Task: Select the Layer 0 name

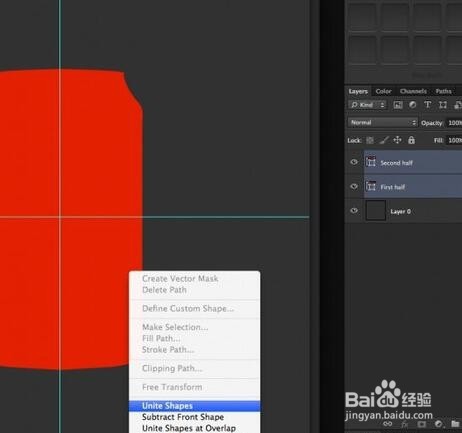Action: point(400,211)
